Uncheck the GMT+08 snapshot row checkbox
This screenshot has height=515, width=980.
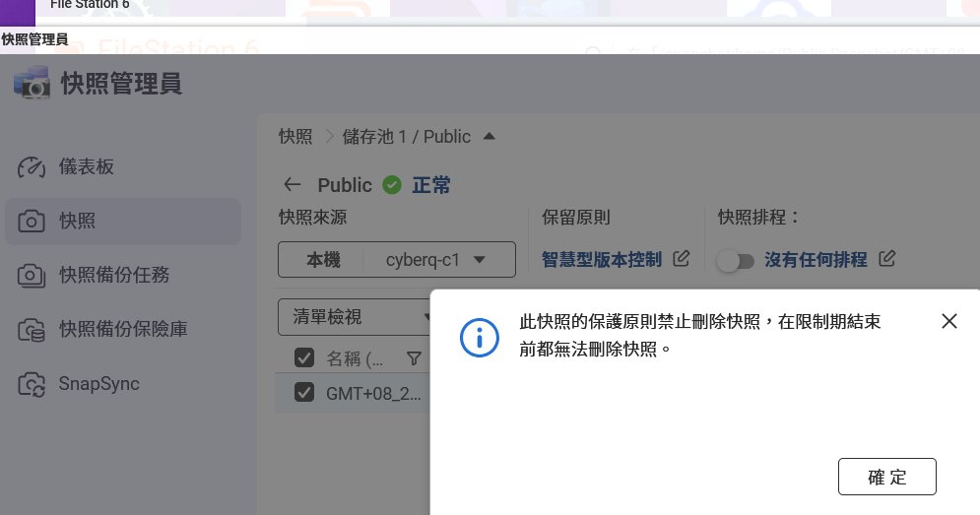point(304,393)
